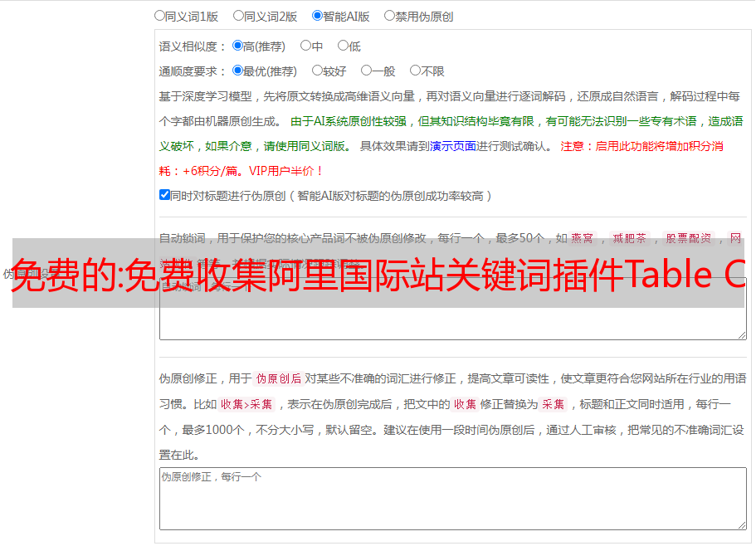Set 通顺度要求 to 一般
756x546 pixels.
[x=366, y=71]
